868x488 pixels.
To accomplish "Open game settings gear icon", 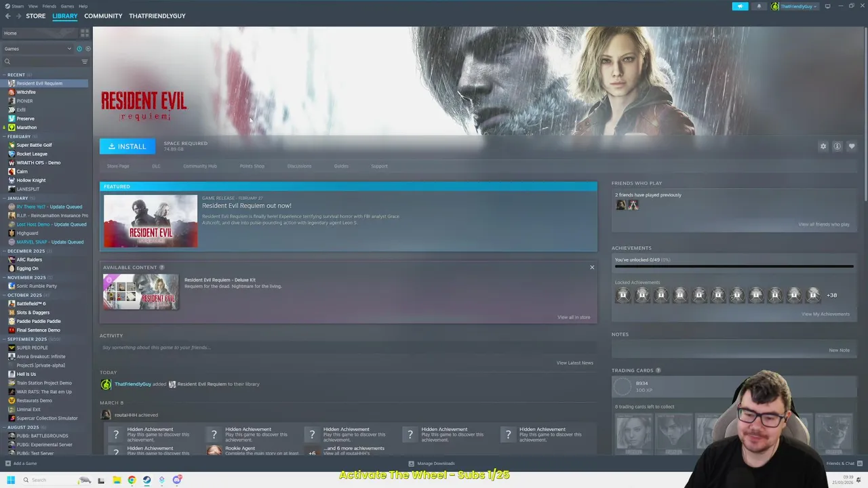I will [x=823, y=146].
